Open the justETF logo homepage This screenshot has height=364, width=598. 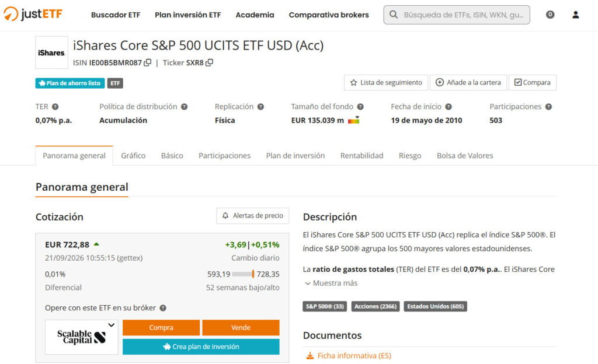(33, 14)
